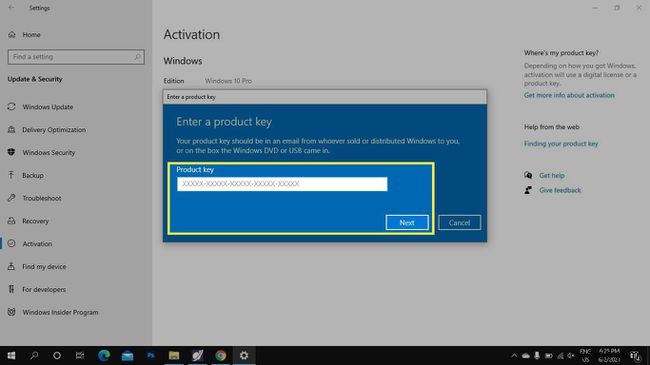
Task: Click the OneDrive cloud tray icon
Action: click(x=526, y=355)
